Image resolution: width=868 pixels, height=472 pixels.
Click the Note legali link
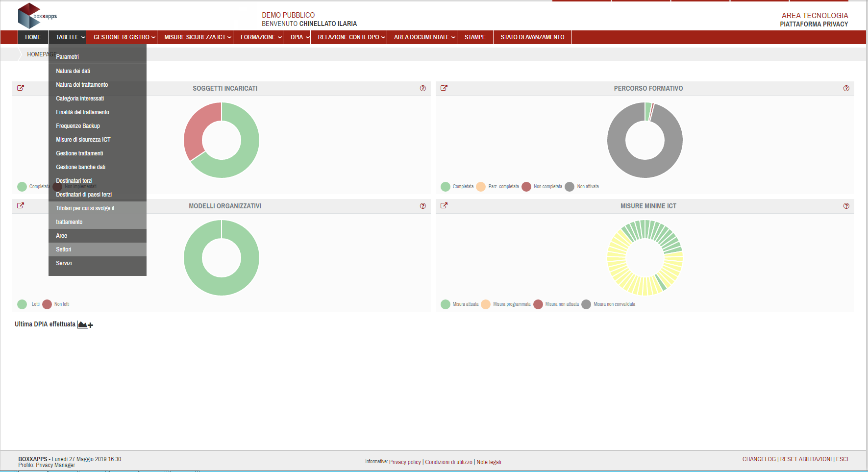tap(489, 462)
